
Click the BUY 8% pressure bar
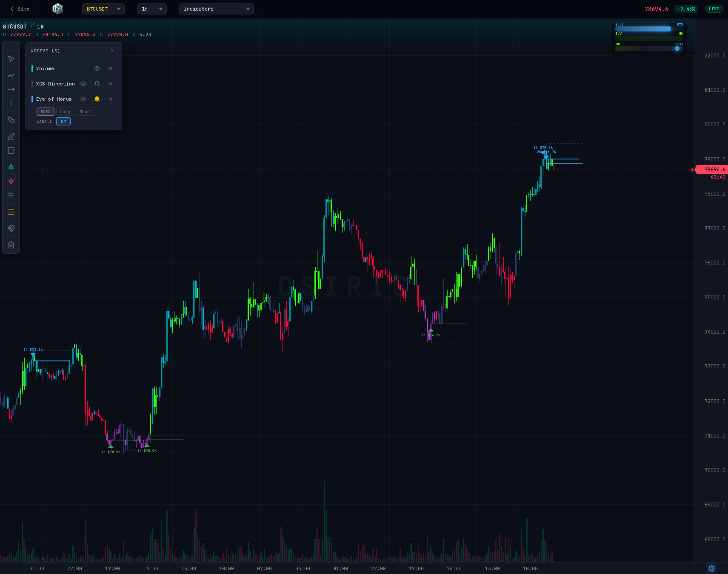coord(649,38)
